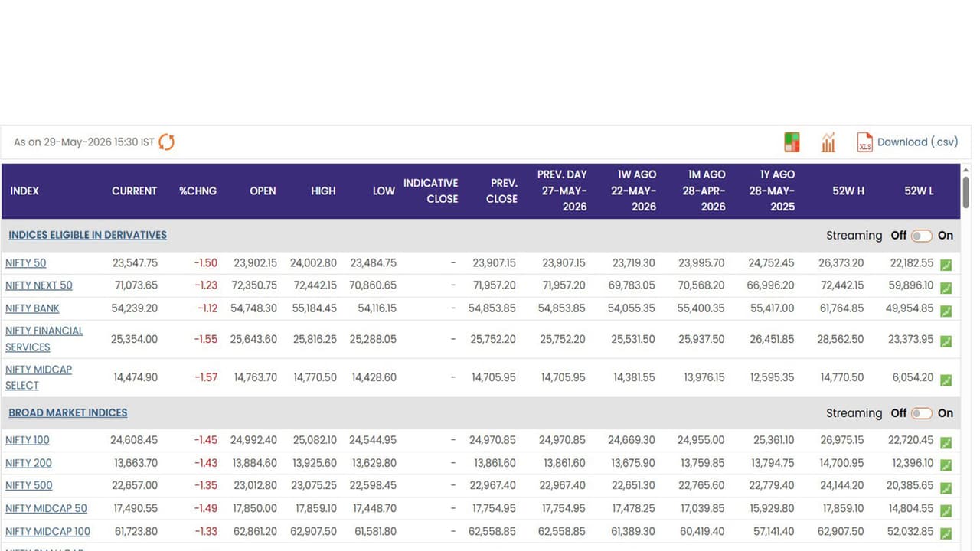
Task: Open the bar chart view icon
Action: pyautogui.click(x=828, y=142)
